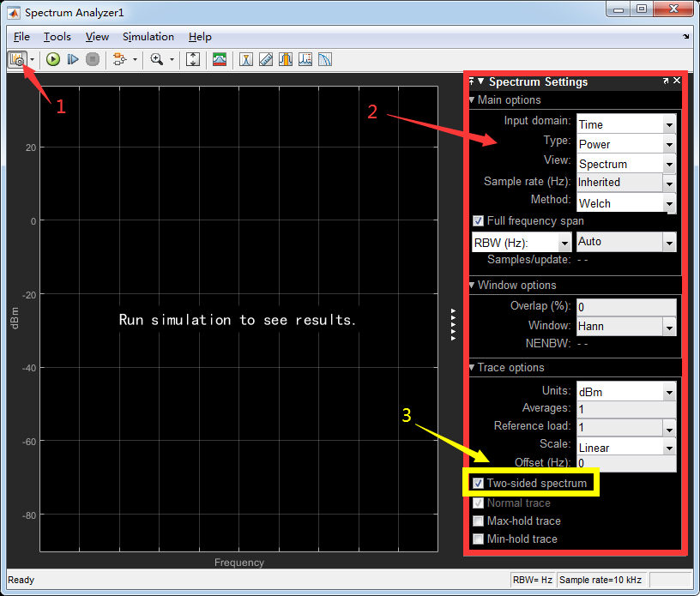The width and height of the screenshot is (700, 596).
Task: Open the Tools menu
Action: (57, 37)
